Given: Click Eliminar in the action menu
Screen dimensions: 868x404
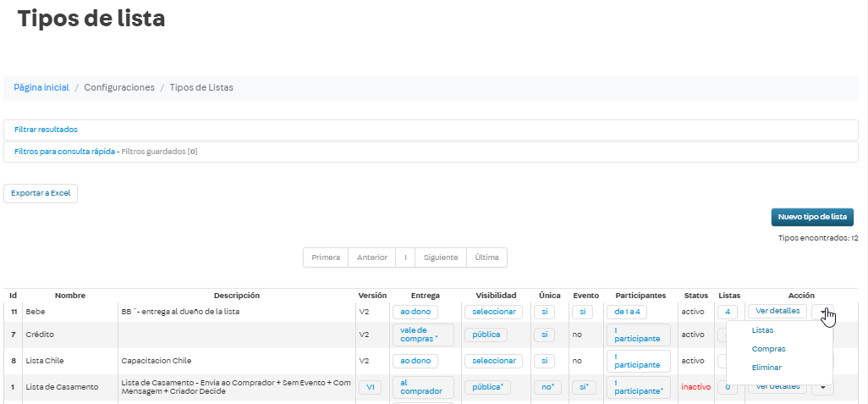Looking at the screenshot, I should [766, 368].
